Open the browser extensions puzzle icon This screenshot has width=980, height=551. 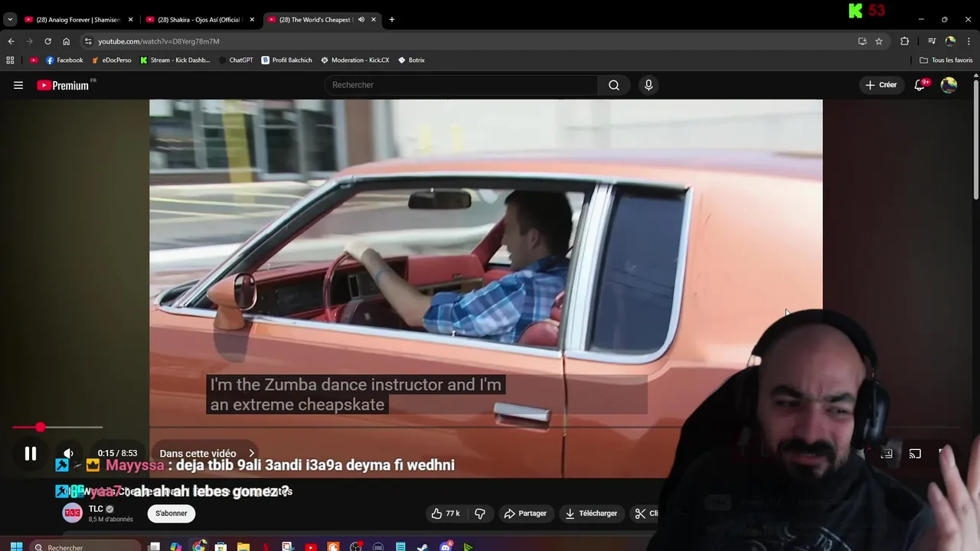pyautogui.click(x=905, y=41)
